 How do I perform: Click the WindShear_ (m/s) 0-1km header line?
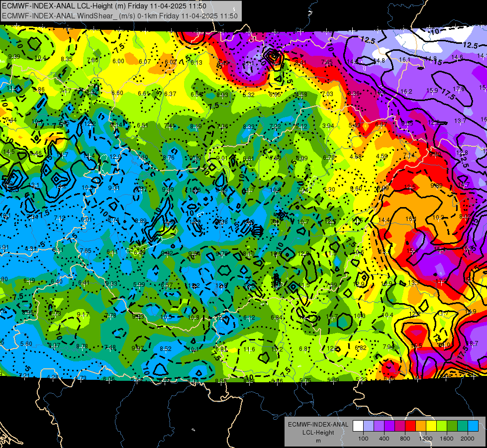point(119,16)
